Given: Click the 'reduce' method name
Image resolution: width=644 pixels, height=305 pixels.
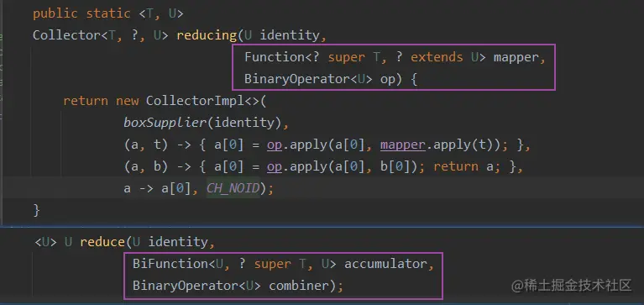Looking at the screenshot, I should tap(102, 242).
